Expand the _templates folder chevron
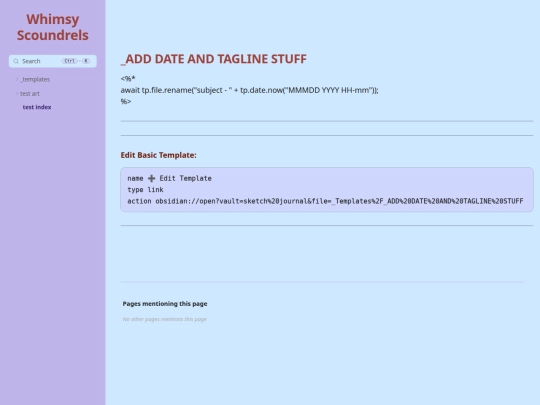 (x=17, y=79)
